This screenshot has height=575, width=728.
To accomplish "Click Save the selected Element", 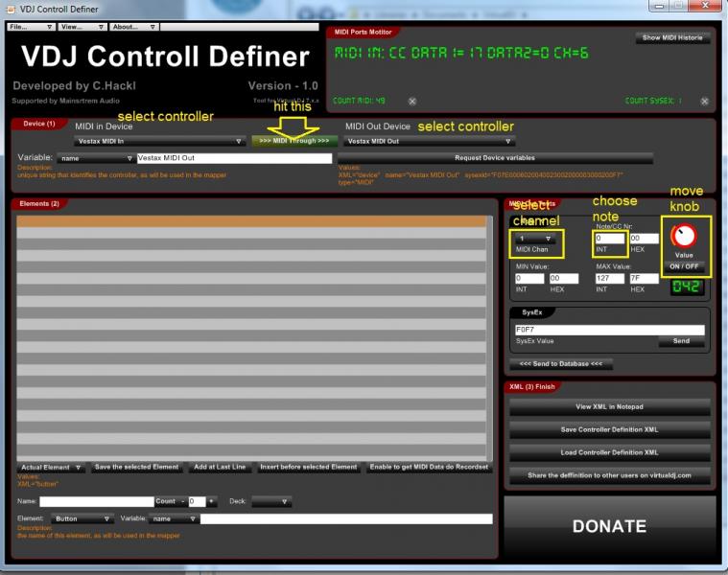I will pos(136,467).
